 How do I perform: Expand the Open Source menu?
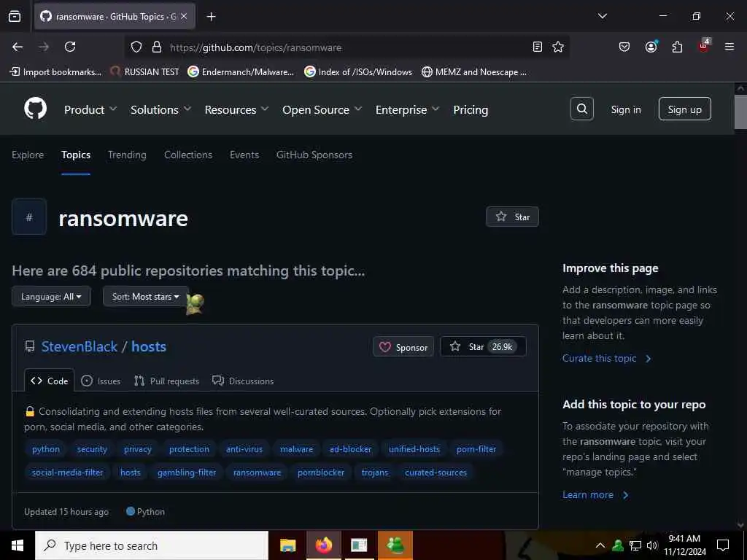(x=322, y=109)
